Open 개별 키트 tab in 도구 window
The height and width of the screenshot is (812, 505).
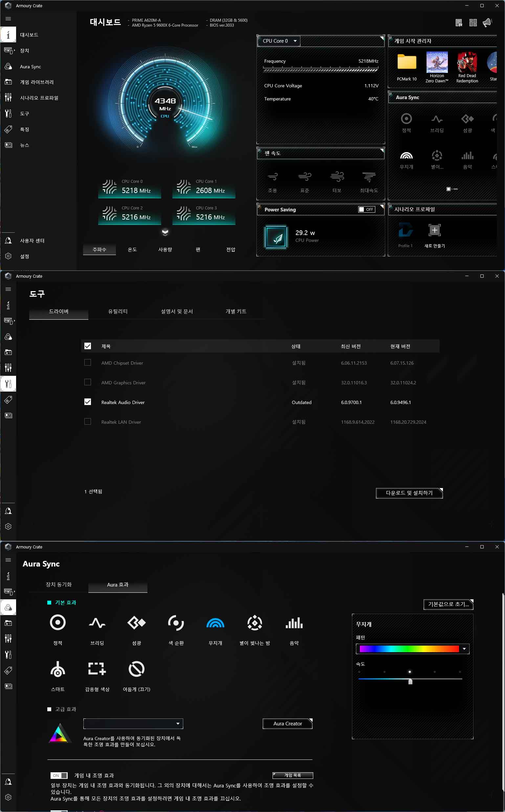(x=236, y=311)
